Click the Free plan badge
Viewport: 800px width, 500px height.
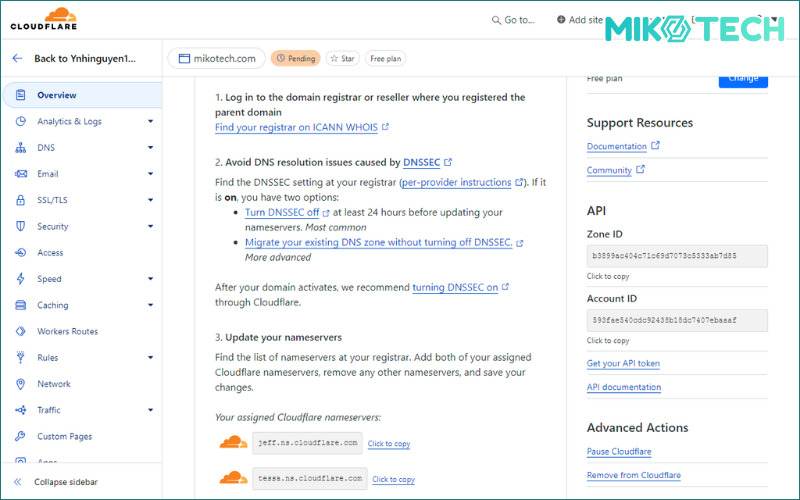pos(386,59)
